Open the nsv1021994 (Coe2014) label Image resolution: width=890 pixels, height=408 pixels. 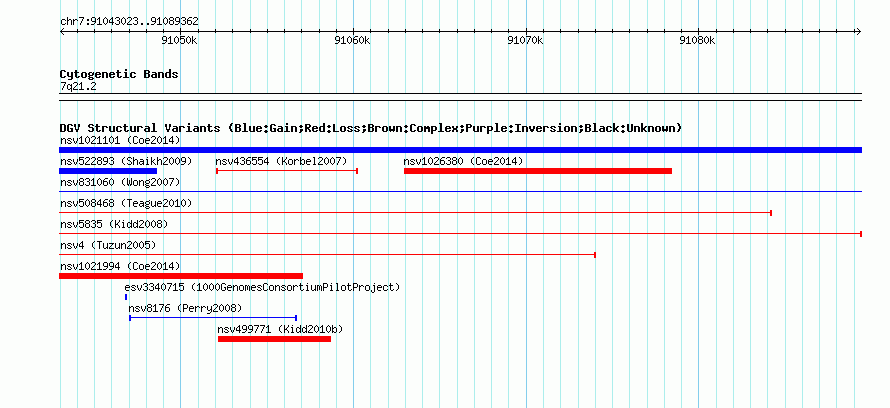pos(120,266)
